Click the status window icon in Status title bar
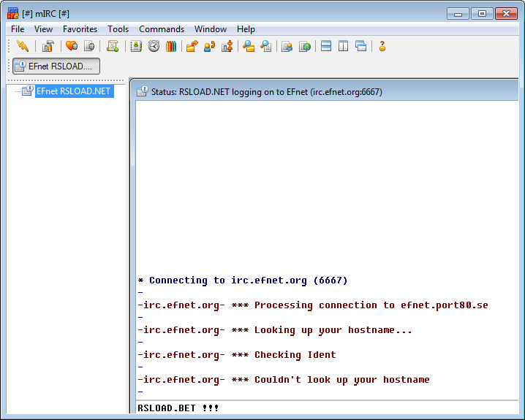 click(143, 91)
